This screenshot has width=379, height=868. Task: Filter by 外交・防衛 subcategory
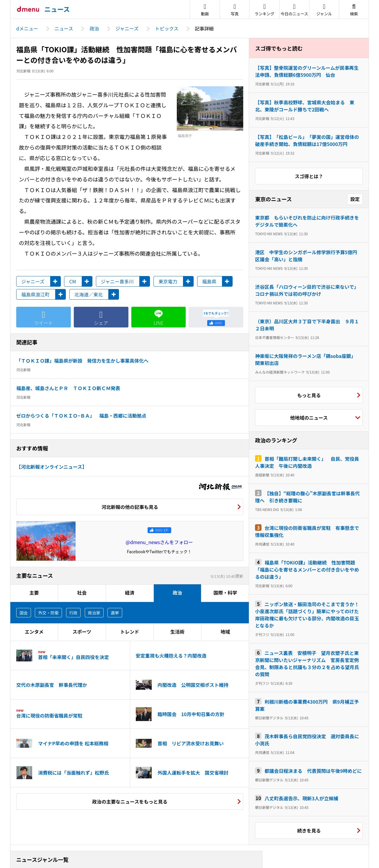pos(48,613)
